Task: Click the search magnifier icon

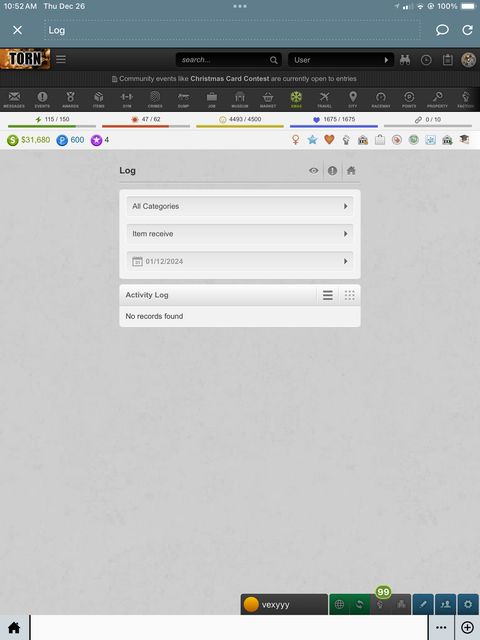Action: (273, 60)
